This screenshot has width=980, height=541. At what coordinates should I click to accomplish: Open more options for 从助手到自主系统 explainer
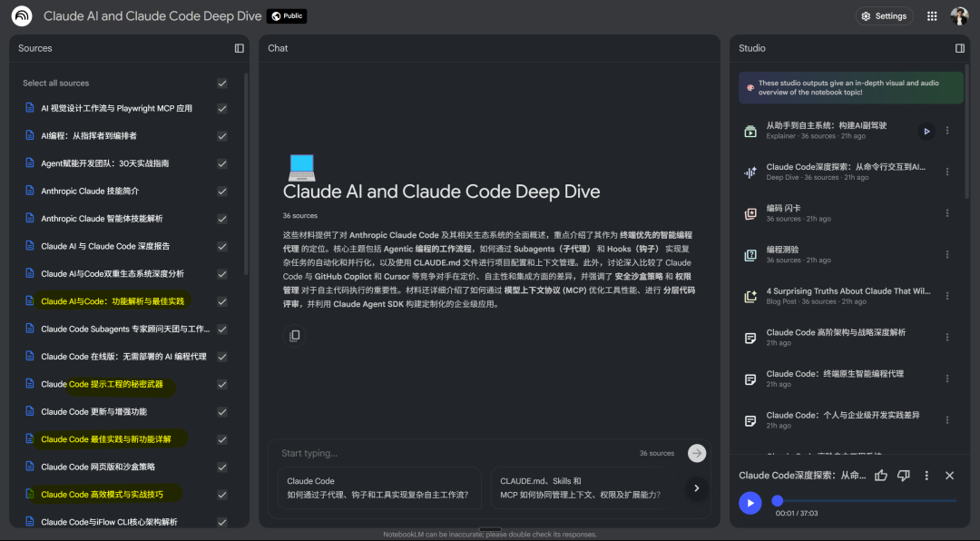click(x=947, y=131)
